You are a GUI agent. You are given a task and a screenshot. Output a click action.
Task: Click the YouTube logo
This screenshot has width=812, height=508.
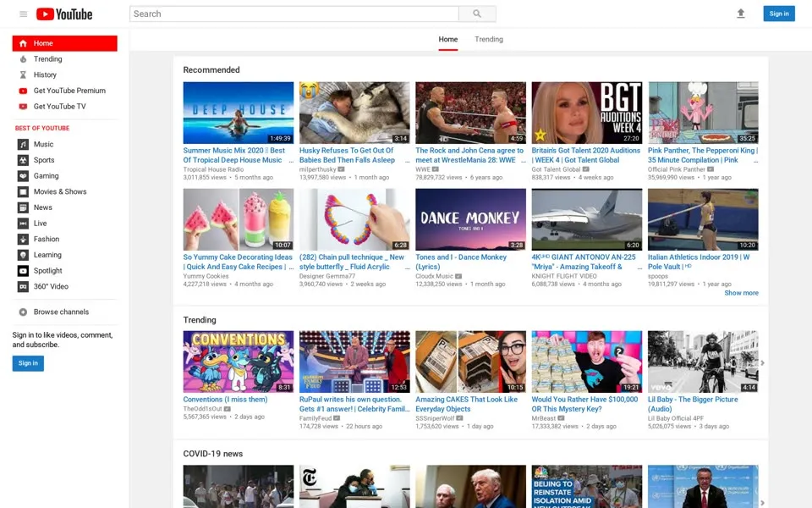[64, 14]
